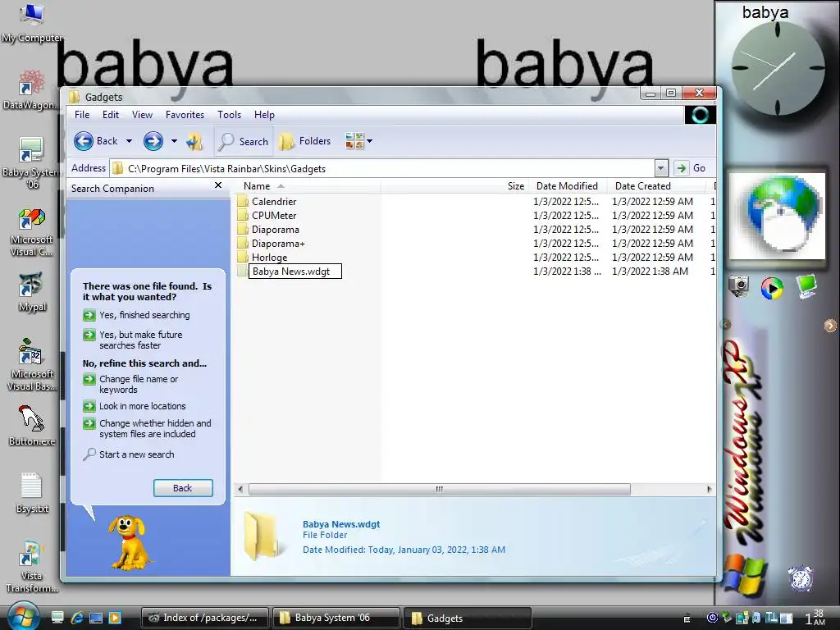The height and width of the screenshot is (630, 840).
Task: Open the Edit menu
Action: [x=111, y=115]
